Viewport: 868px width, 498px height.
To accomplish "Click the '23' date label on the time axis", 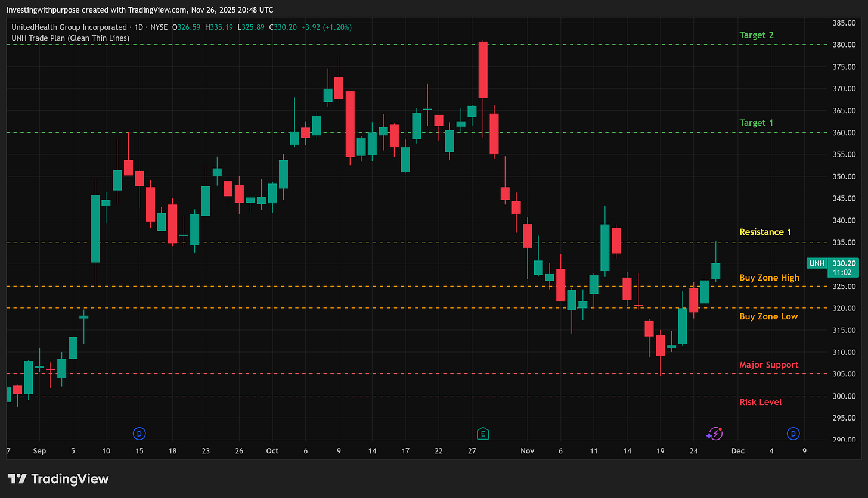I will (x=205, y=451).
